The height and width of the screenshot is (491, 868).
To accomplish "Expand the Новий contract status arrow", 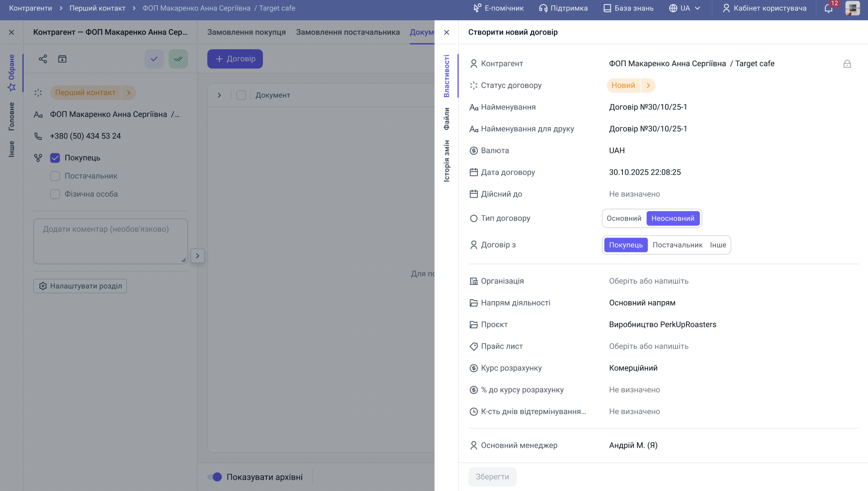I will coord(648,86).
